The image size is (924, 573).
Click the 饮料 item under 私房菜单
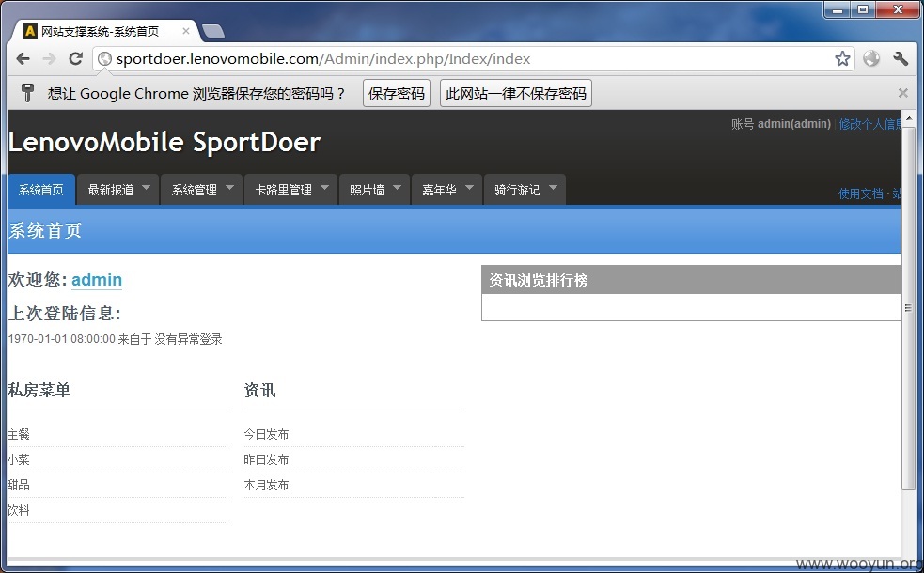click(19, 510)
